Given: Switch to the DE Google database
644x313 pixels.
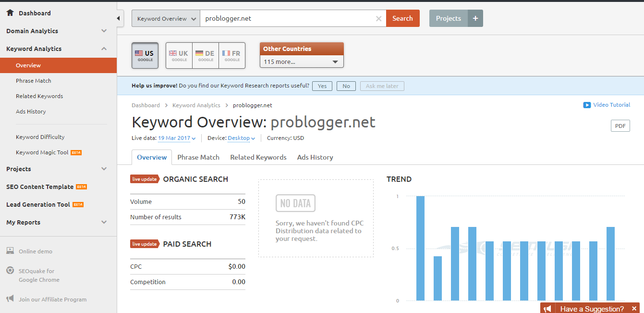Looking at the screenshot, I should tap(206, 56).
